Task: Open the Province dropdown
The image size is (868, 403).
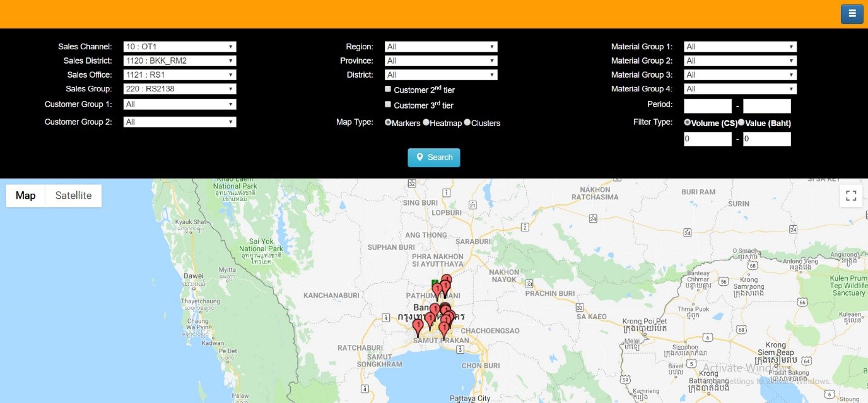Action: tap(441, 61)
